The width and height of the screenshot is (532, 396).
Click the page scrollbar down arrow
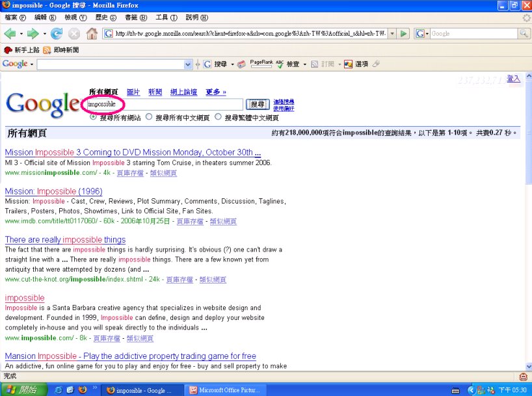coord(528,367)
